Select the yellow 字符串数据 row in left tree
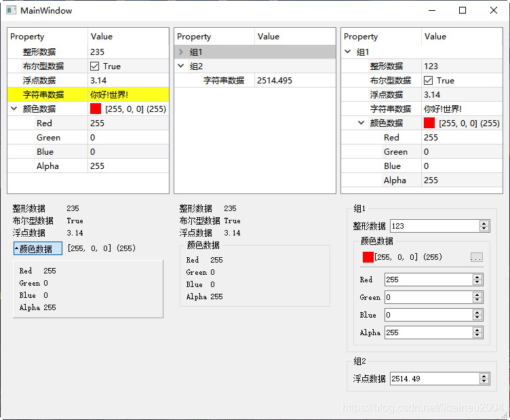 coord(88,95)
